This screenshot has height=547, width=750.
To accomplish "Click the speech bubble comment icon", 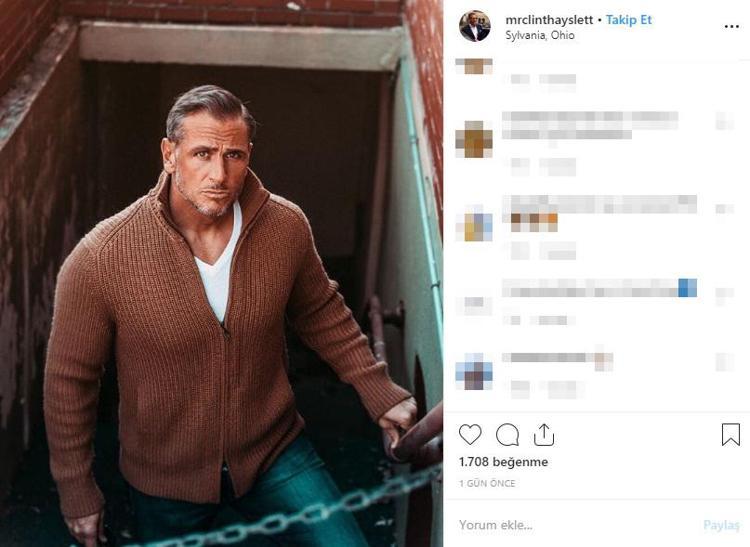I will coord(508,435).
